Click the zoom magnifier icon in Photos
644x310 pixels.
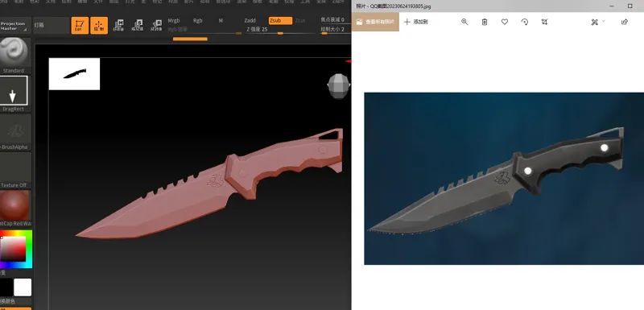pos(464,22)
